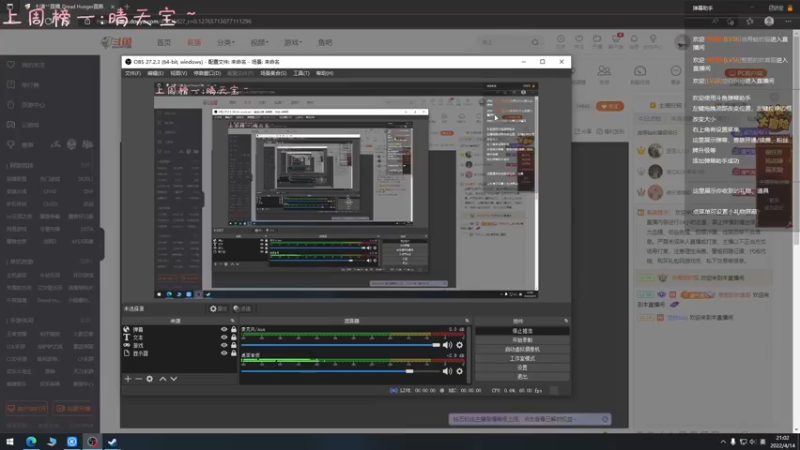The image size is (800, 450).
Task: Click the 退出 exit button in OBS controls
Action: tap(522, 377)
